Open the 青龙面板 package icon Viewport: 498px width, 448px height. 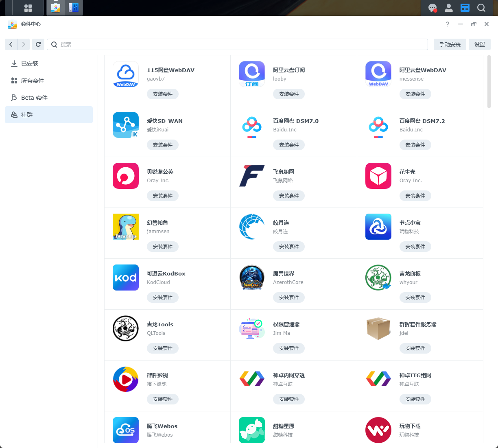click(x=378, y=278)
